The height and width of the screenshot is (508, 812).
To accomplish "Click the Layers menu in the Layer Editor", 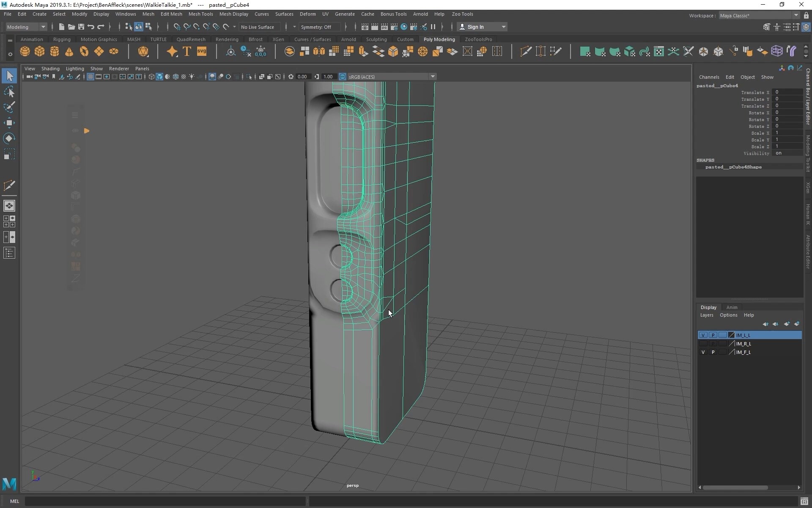I will coord(707,315).
